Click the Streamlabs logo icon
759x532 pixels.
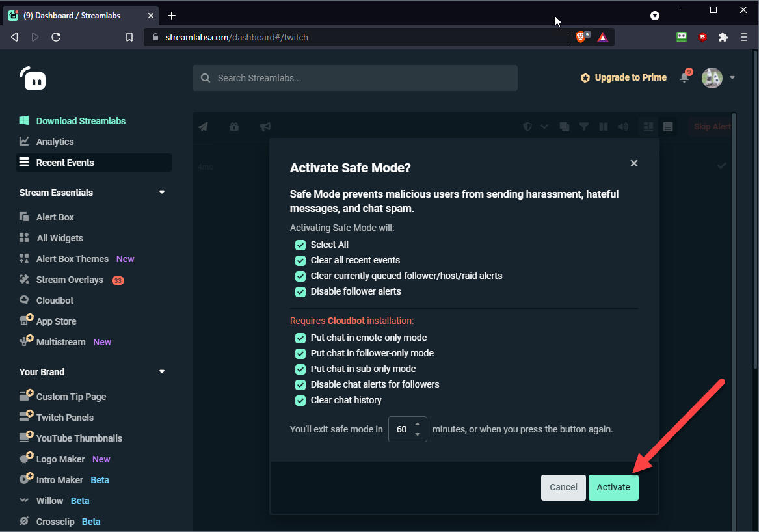pyautogui.click(x=33, y=78)
